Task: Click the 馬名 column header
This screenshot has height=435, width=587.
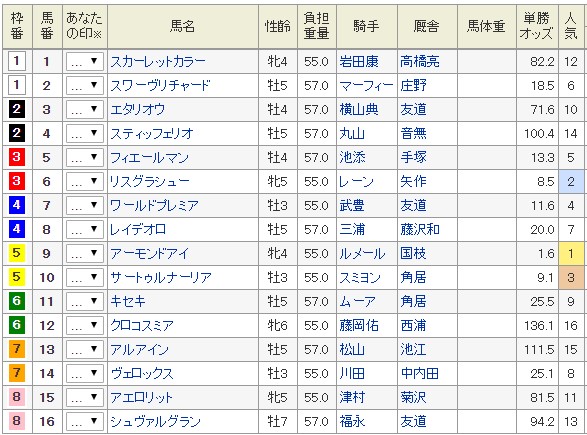Action: pyautogui.click(x=183, y=26)
